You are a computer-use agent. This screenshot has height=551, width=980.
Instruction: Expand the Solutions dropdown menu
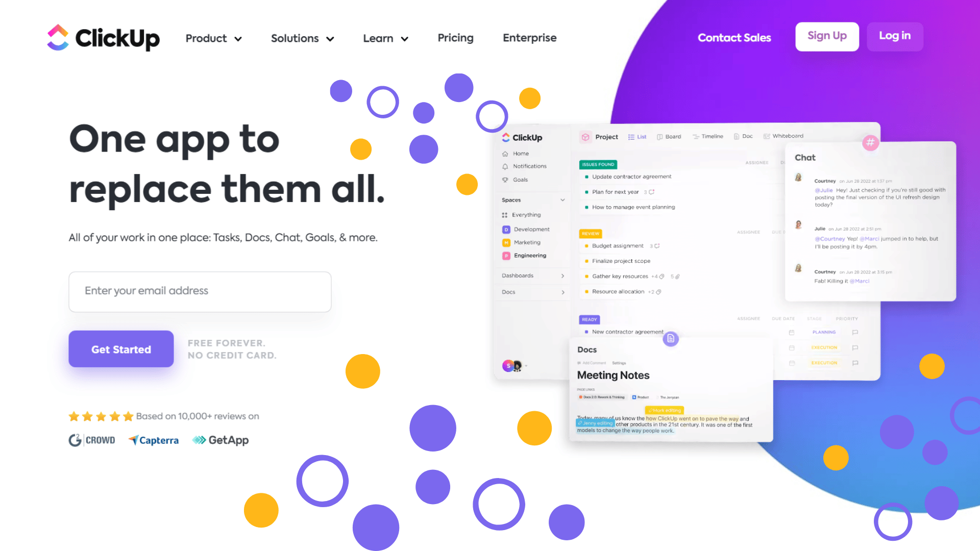click(302, 38)
